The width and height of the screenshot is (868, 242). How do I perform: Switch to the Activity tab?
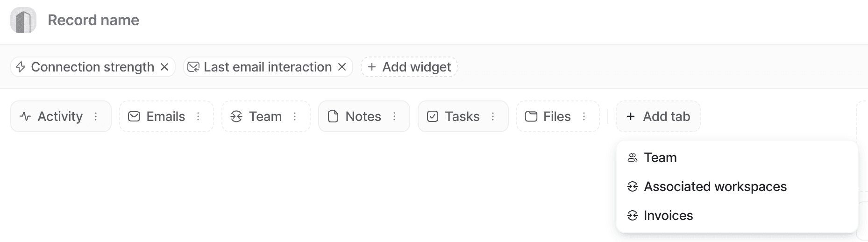click(52, 116)
